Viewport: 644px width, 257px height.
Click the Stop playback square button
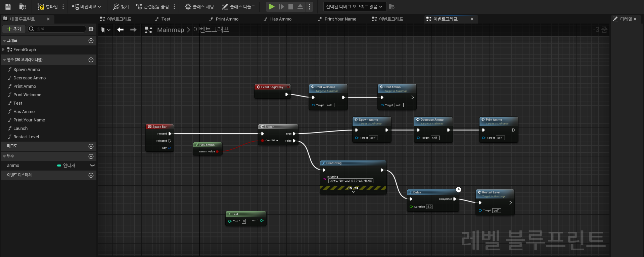click(x=291, y=6)
